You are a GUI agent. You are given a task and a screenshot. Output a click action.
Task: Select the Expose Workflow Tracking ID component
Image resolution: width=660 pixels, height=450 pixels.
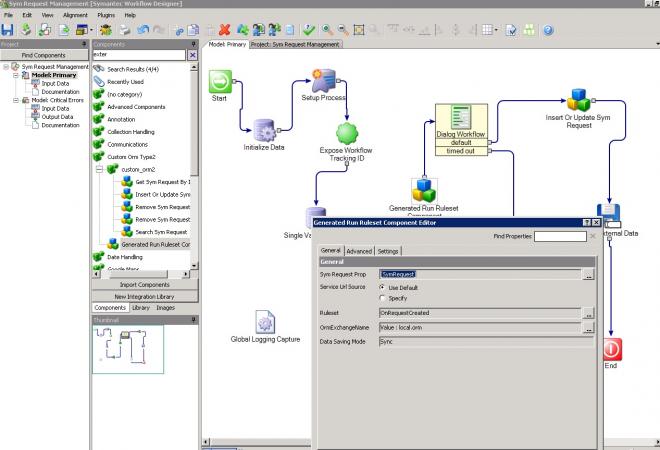click(347, 133)
